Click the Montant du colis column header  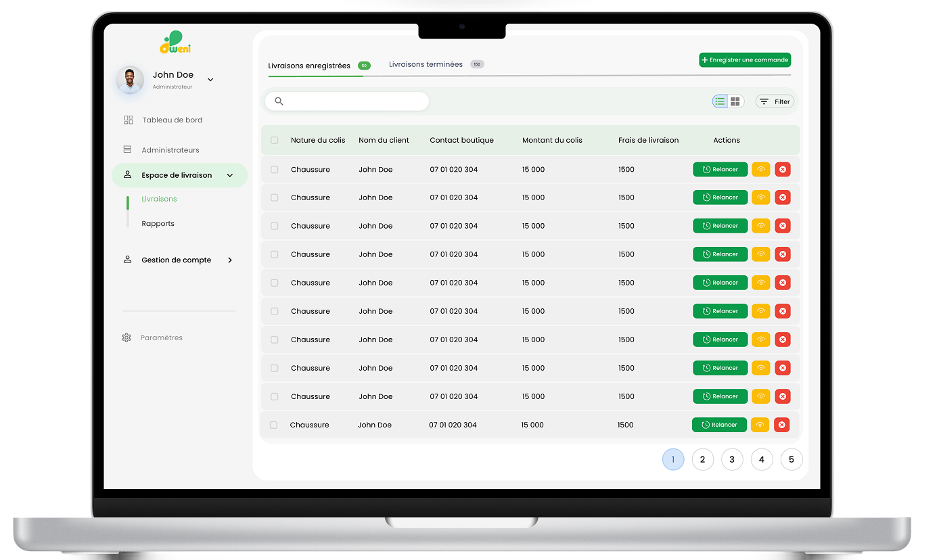(552, 140)
